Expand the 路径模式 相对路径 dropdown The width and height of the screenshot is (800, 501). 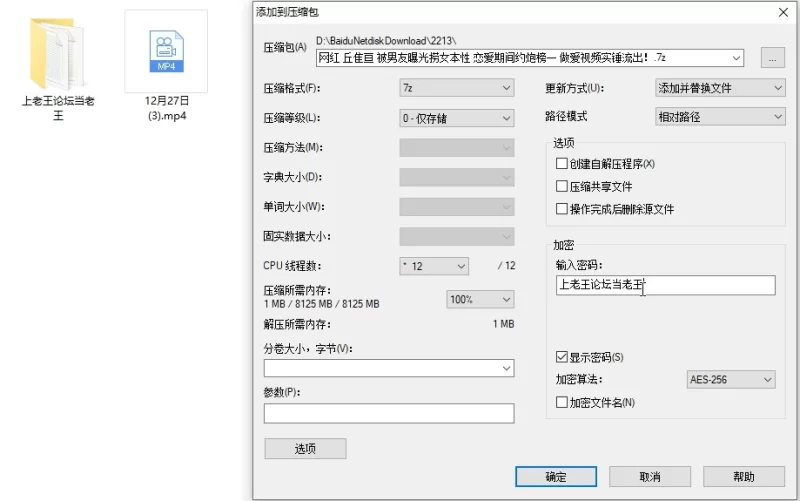click(x=720, y=117)
